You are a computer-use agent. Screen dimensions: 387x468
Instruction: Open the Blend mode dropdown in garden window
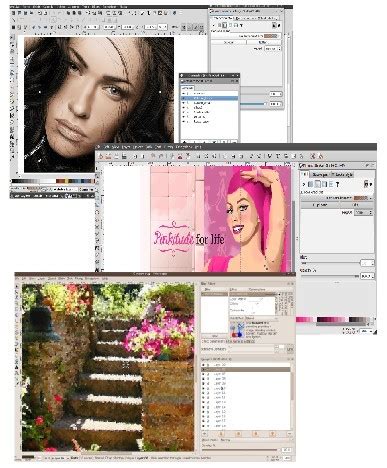(x=257, y=440)
